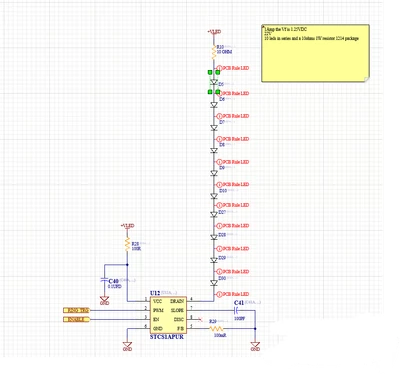This screenshot has width=400, height=374.
Task: Click the D10 designator label
Action: click(223, 190)
